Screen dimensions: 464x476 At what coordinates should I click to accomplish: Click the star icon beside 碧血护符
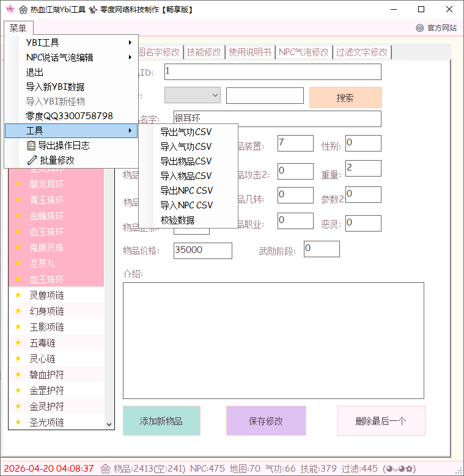tap(18, 375)
